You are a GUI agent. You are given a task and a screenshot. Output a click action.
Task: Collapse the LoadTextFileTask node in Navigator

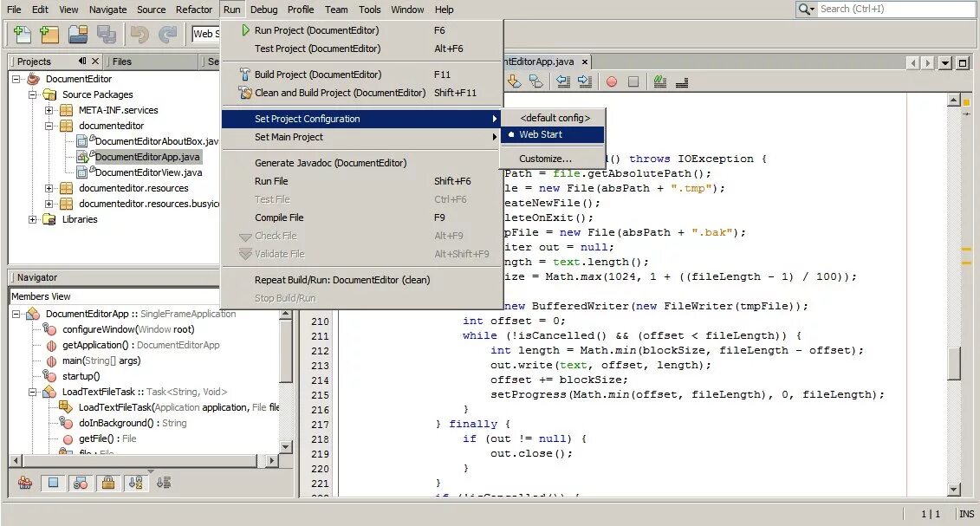tap(33, 392)
